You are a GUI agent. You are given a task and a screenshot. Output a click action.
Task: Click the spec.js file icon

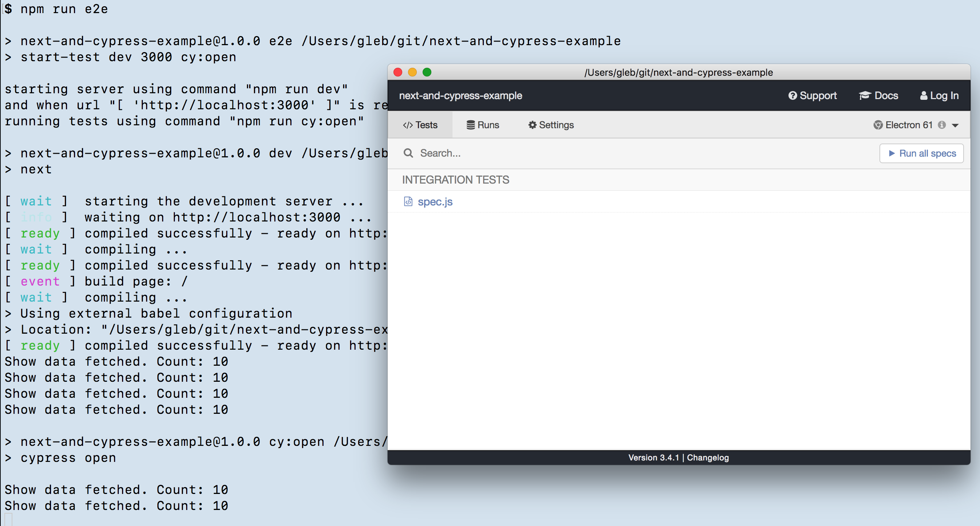408,201
